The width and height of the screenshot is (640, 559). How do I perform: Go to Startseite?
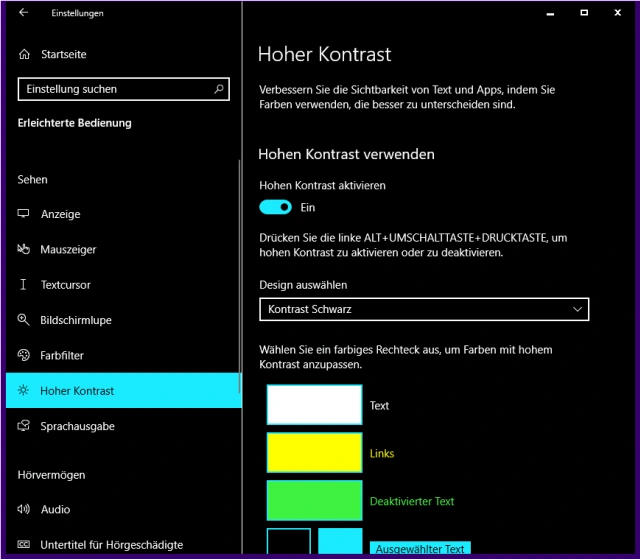[x=64, y=54]
